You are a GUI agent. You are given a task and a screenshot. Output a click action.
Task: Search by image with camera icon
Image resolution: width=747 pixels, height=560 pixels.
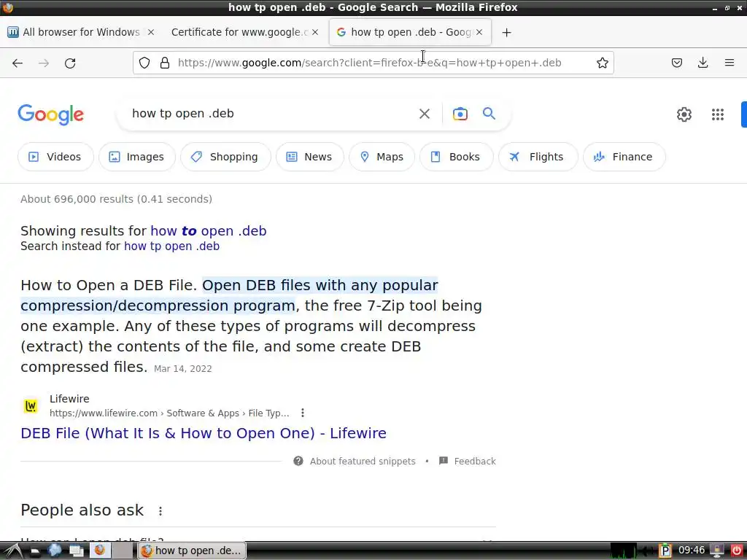coord(460,114)
